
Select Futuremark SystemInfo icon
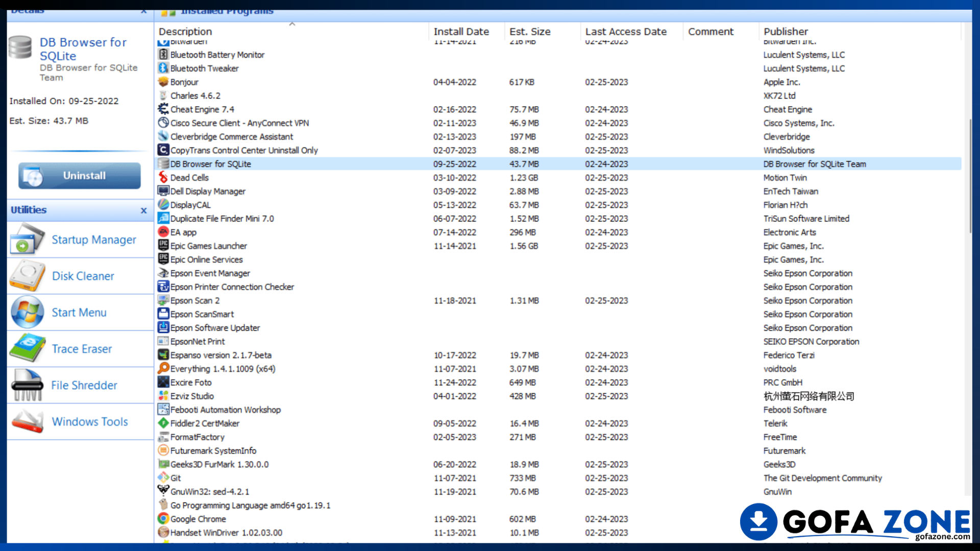(163, 450)
